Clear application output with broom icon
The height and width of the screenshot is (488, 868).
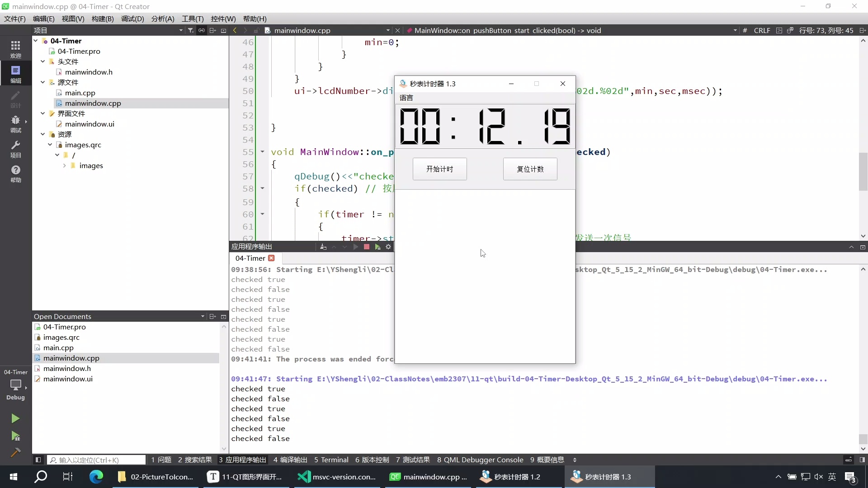323,247
